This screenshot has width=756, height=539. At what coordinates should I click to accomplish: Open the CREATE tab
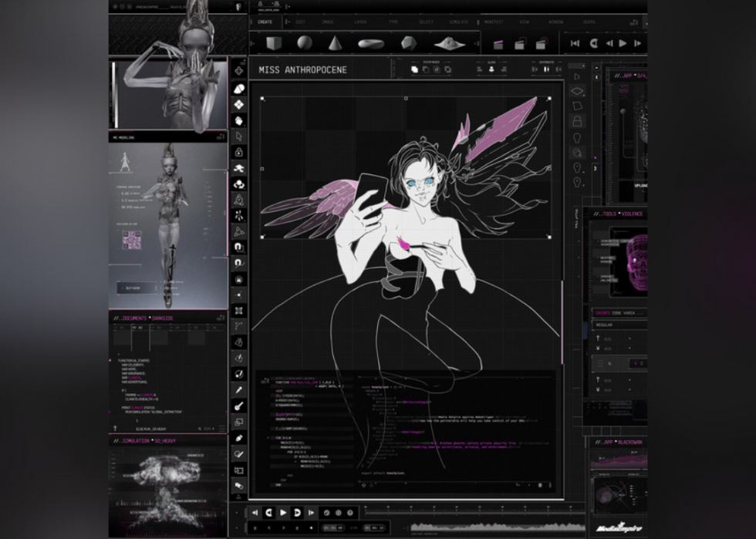pyautogui.click(x=265, y=22)
